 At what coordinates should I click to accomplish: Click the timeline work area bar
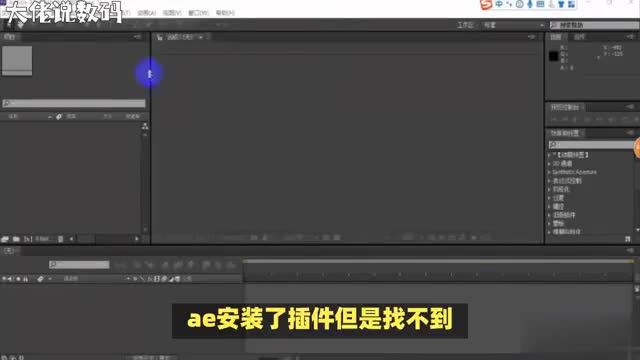[x=438, y=260]
